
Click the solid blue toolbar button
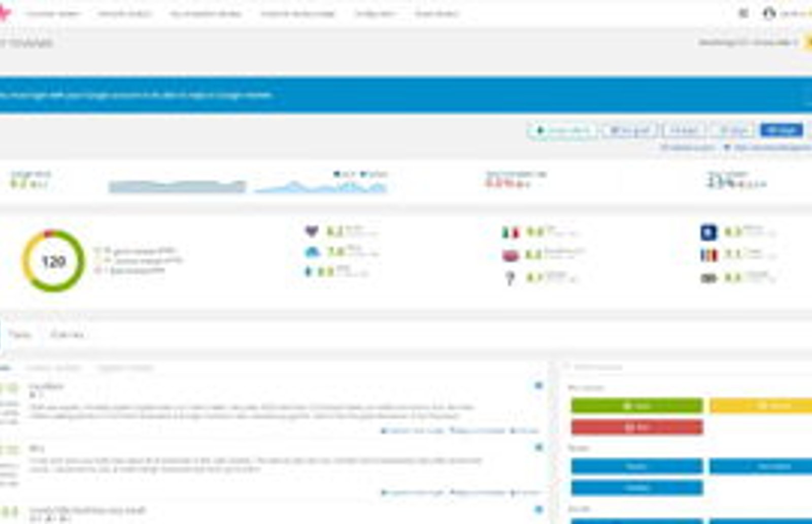click(x=782, y=130)
